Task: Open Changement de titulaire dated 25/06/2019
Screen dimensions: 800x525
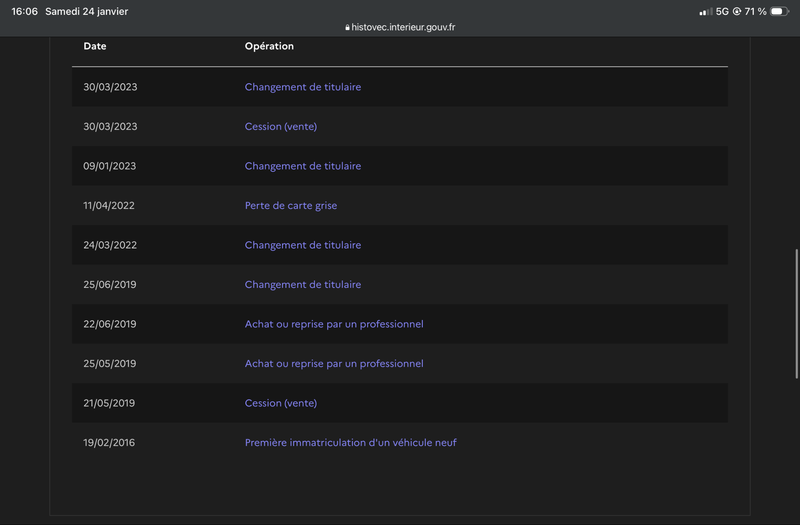Action: coord(303,285)
